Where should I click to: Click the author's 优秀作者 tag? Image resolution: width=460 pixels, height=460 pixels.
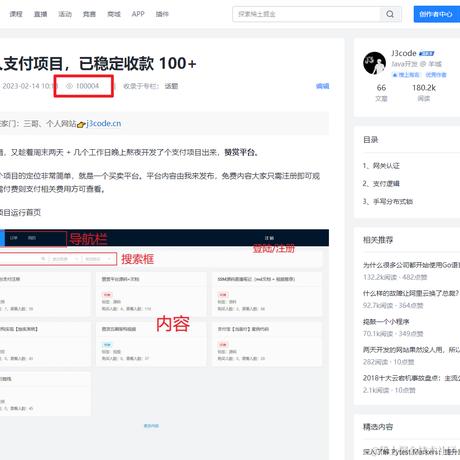(x=436, y=75)
